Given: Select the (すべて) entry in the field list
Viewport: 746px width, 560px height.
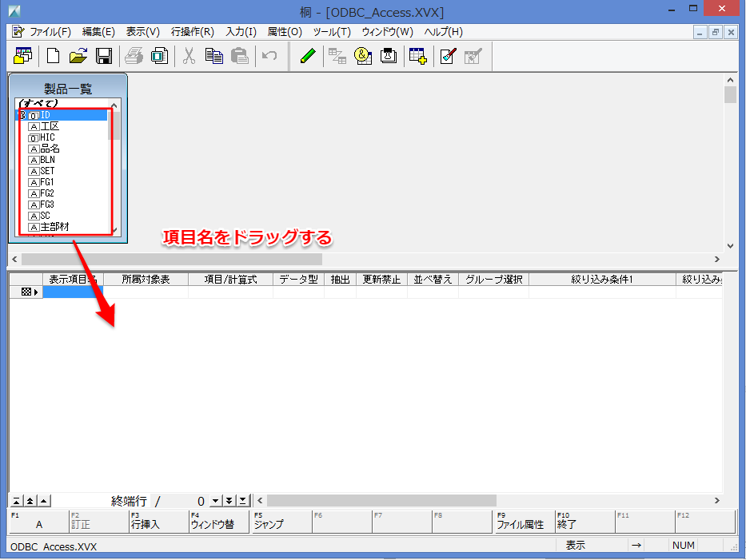Looking at the screenshot, I should (x=38, y=104).
